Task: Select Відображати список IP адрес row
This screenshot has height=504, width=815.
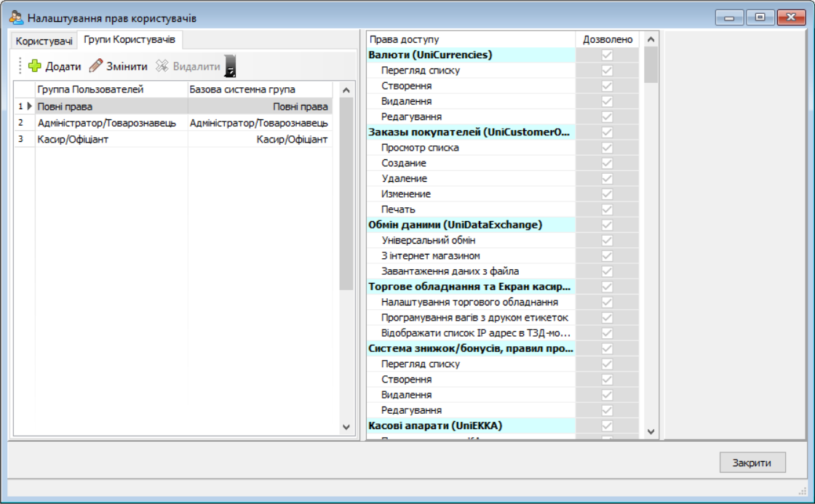Action: (x=471, y=332)
